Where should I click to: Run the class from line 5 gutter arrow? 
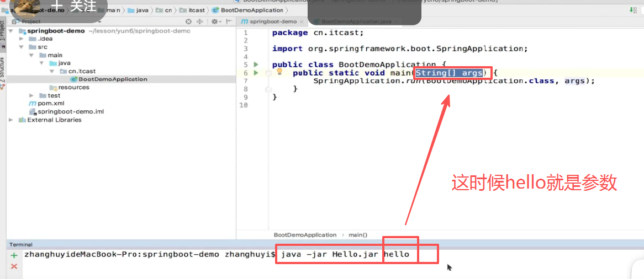[x=256, y=65]
